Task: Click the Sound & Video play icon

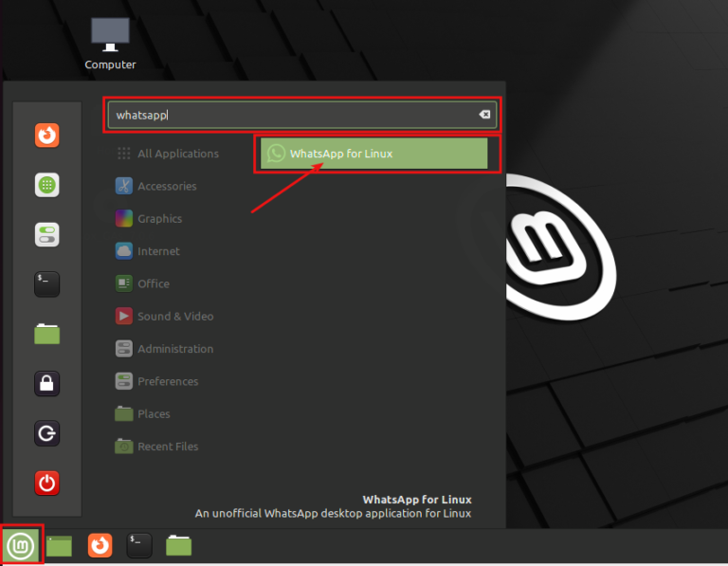Action: click(x=124, y=317)
